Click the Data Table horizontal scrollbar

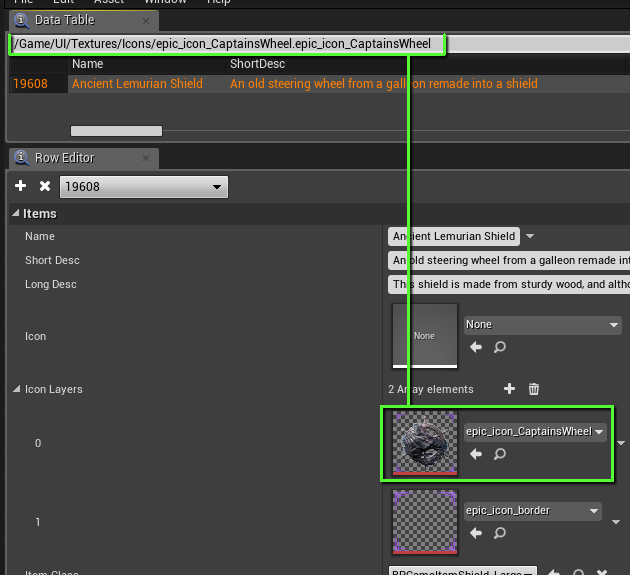pyautogui.click(x=116, y=131)
